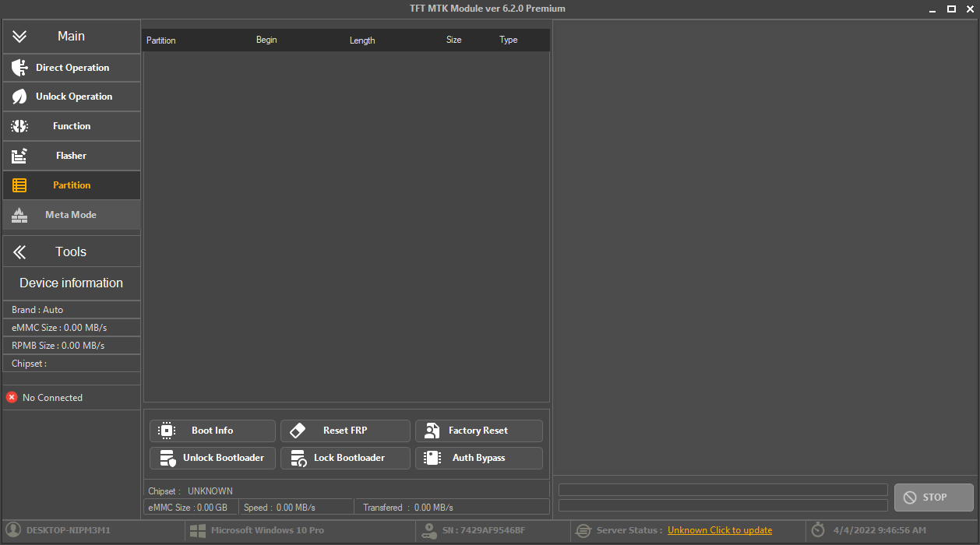Run Auth Bypass
This screenshot has height=545, width=980.
[x=478, y=458]
